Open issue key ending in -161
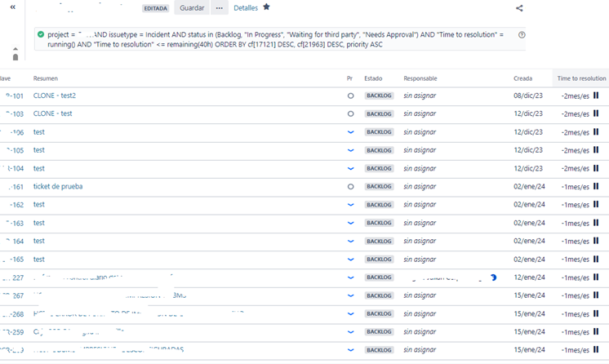 click(x=16, y=187)
